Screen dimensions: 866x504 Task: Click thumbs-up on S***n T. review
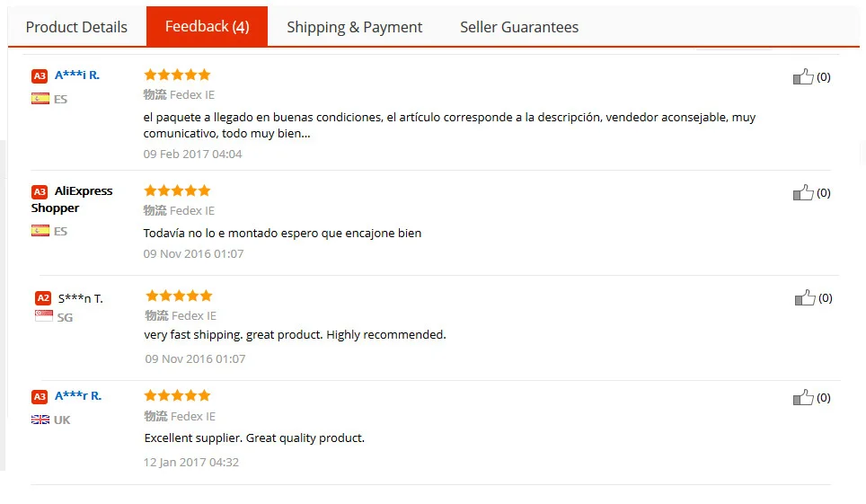pos(805,298)
